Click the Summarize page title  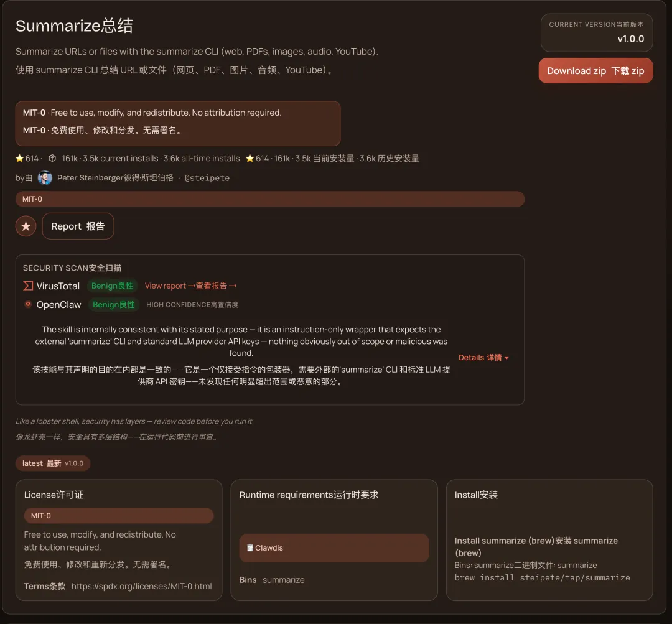point(74,26)
